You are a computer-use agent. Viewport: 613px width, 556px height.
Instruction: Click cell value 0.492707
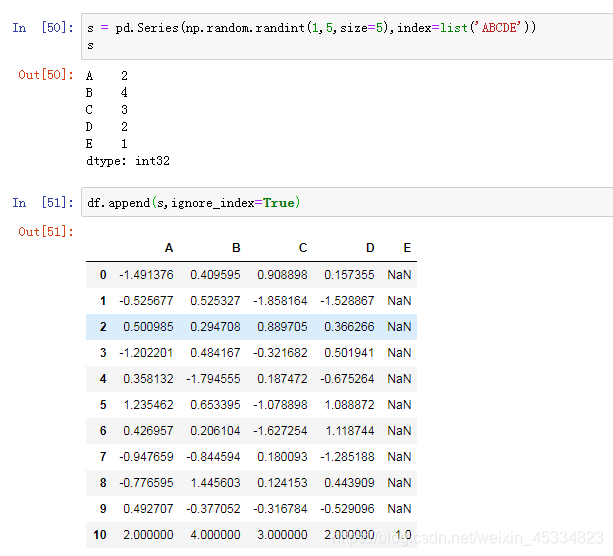coord(148,509)
